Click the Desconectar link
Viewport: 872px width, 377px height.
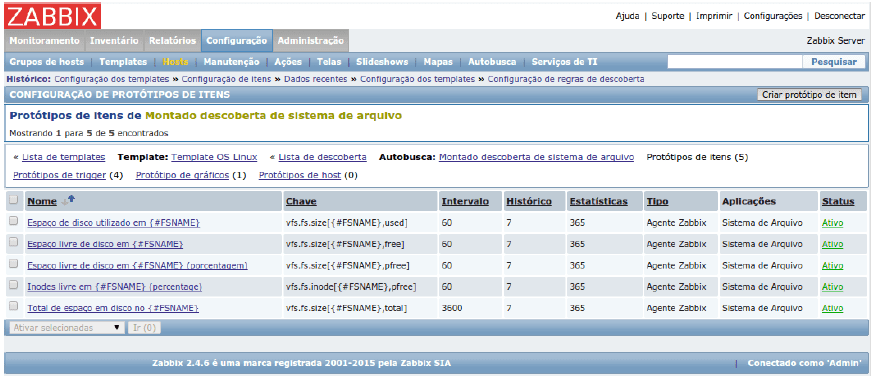[839, 16]
